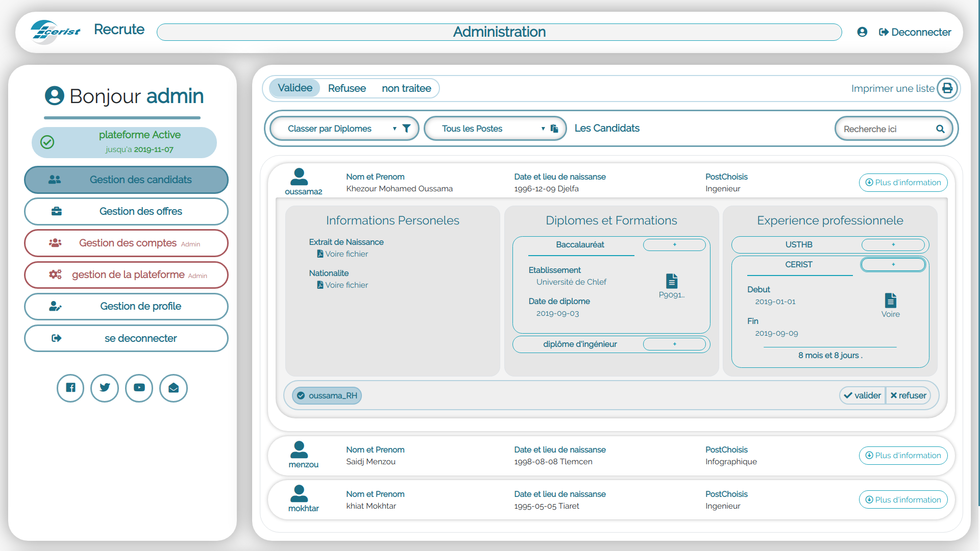980x551 pixels.
Task: Click the Twitter social icon
Action: tap(105, 388)
